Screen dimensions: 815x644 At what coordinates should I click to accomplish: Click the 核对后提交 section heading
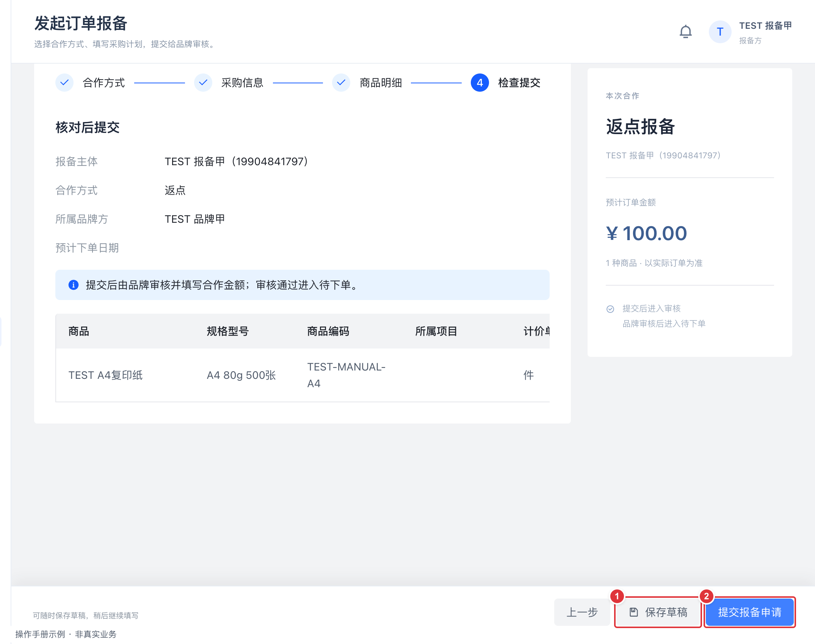pyautogui.click(x=88, y=127)
